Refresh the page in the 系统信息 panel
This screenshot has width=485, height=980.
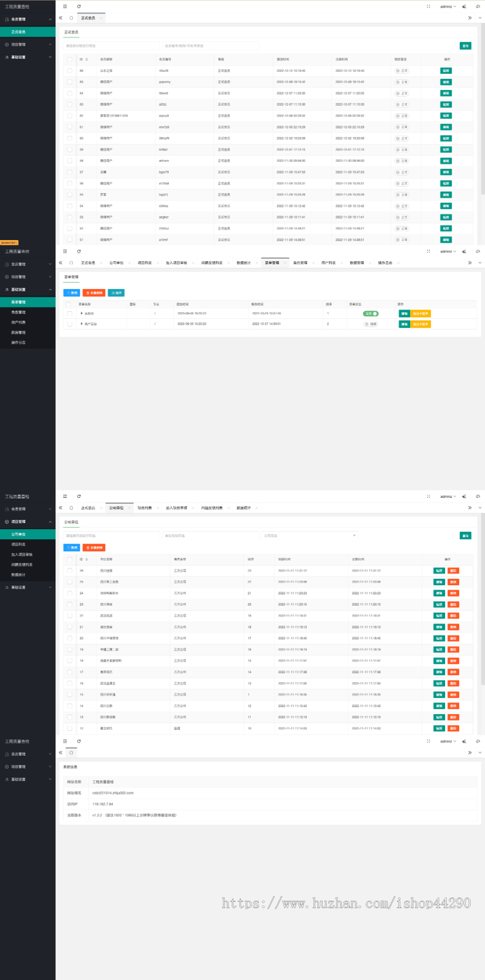[x=79, y=741]
